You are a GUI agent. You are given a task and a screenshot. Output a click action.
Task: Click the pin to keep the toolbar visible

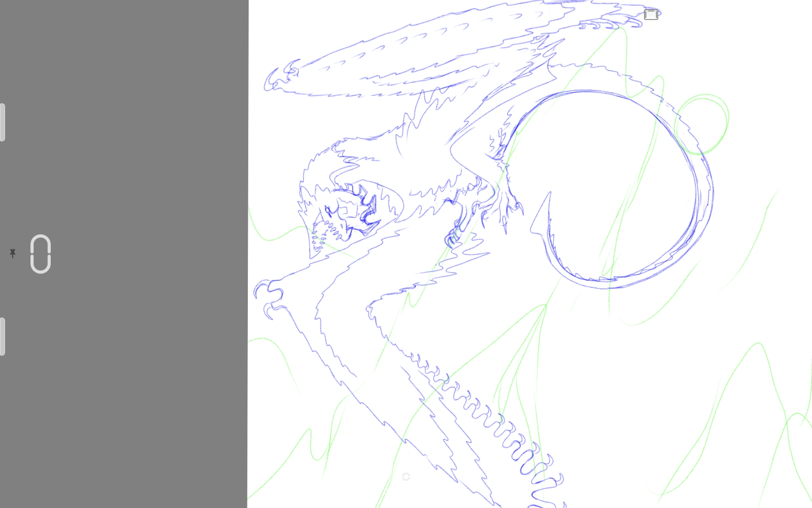pyautogui.click(x=13, y=253)
